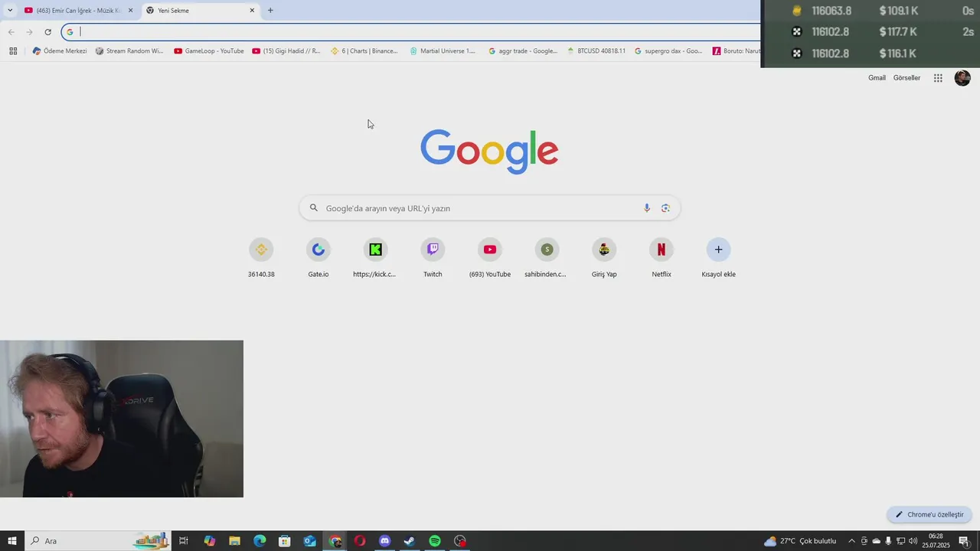Open the supergro dax bookmark
Screen dimensions: 980x551
pyautogui.click(x=668, y=51)
